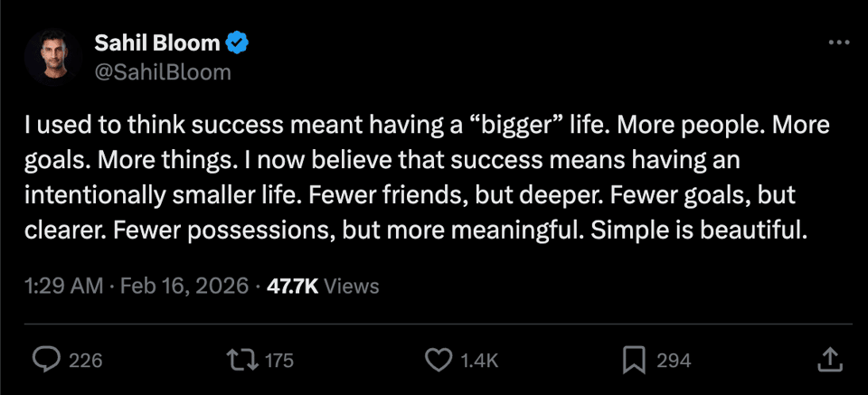Click the Views label text

click(351, 287)
